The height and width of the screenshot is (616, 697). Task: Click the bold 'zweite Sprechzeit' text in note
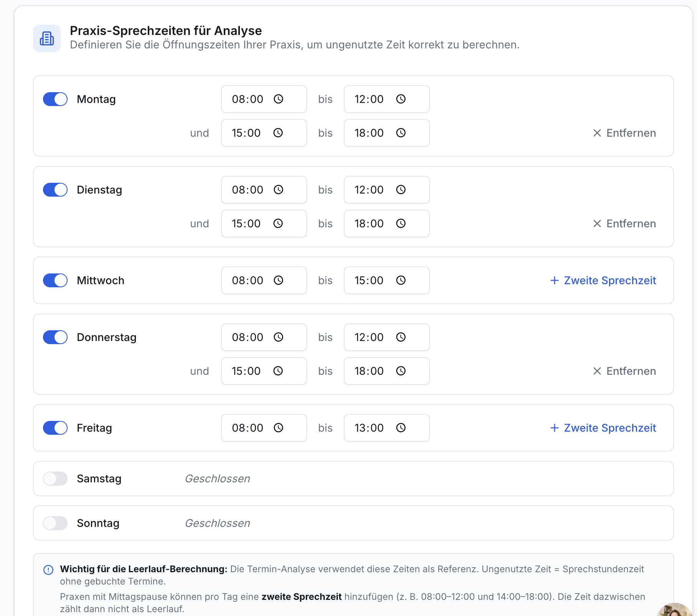pos(302,597)
